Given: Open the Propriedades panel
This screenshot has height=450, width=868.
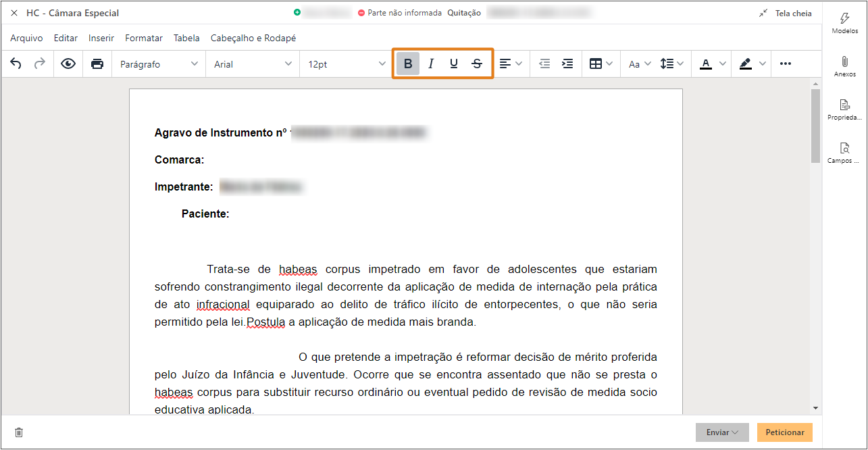Looking at the screenshot, I should (x=844, y=108).
